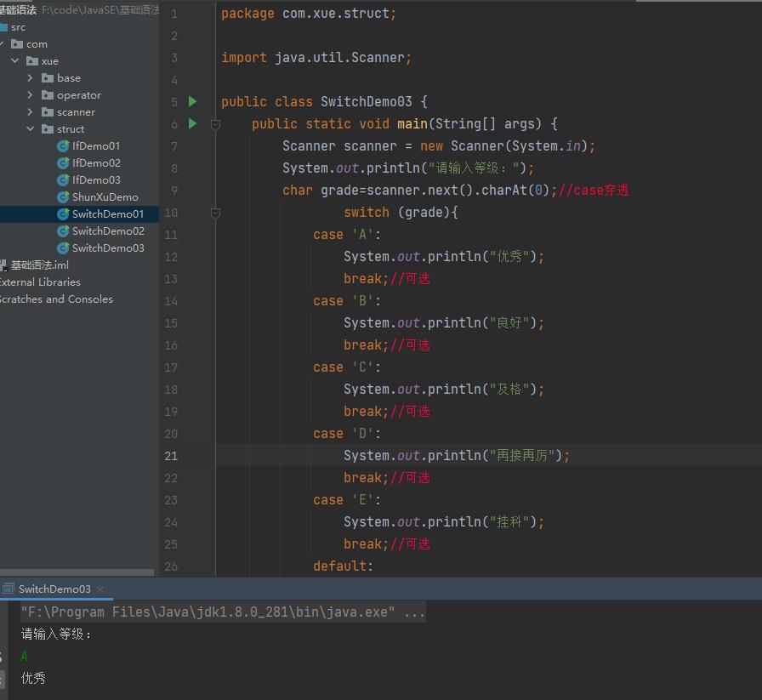Click the struct folder icon
This screenshot has height=700, width=762.
tap(47, 129)
